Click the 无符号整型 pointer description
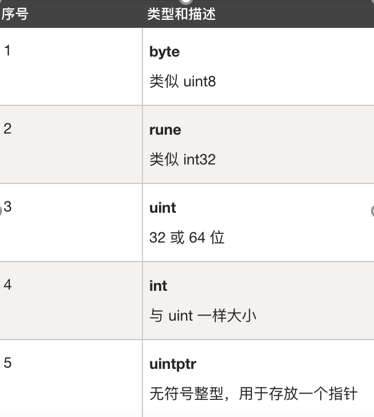374x417 pixels. [253, 394]
